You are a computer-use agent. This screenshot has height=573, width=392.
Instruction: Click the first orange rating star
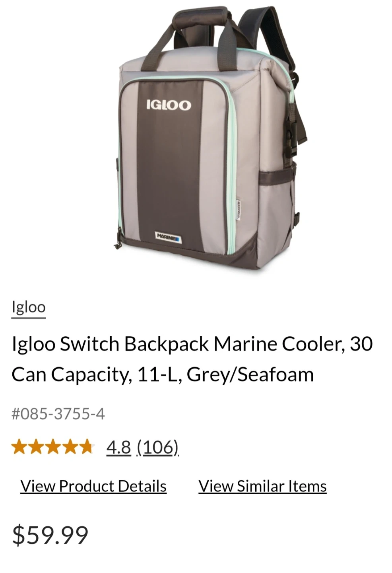tap(19, 447)
